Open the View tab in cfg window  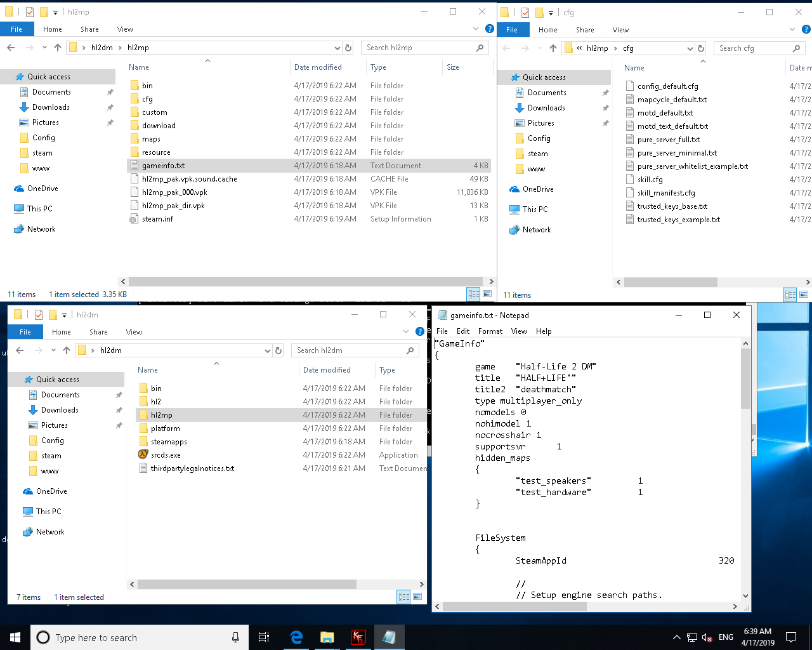click(620, 30)
